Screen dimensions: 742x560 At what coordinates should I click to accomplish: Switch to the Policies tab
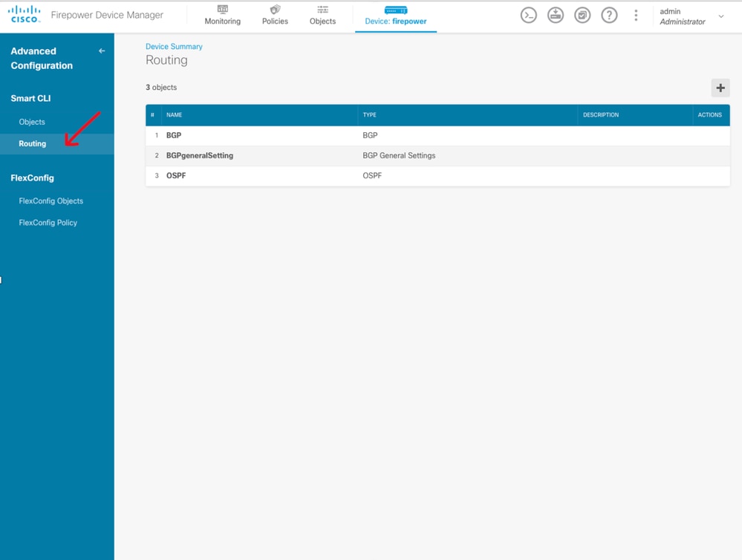coord(275,16)
